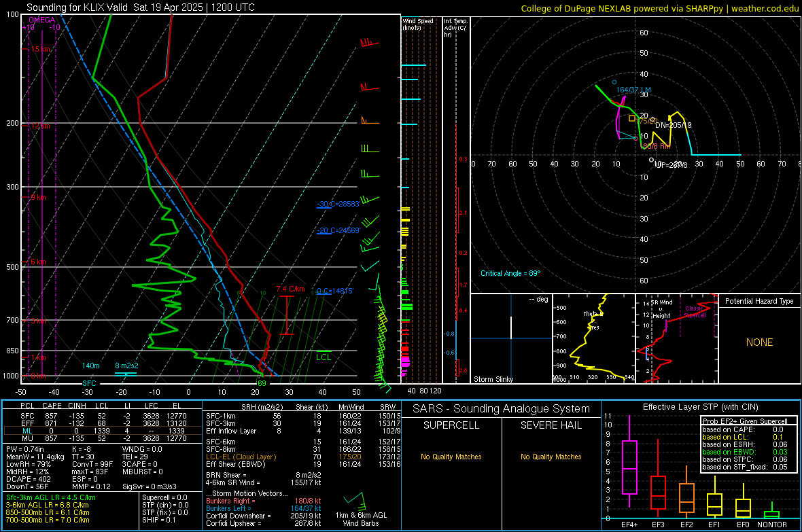Click the red '7.4 C/km' lapse rate label

(290, 289)
